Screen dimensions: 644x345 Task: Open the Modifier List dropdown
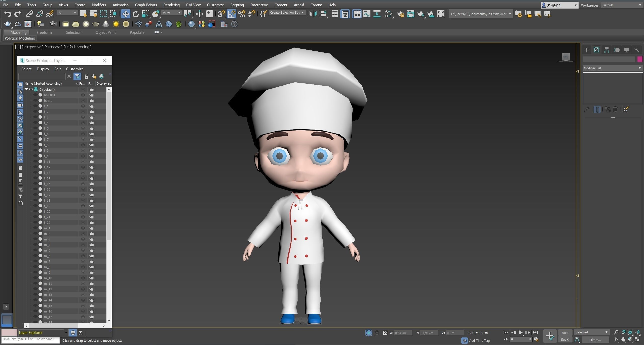[613, 68]
